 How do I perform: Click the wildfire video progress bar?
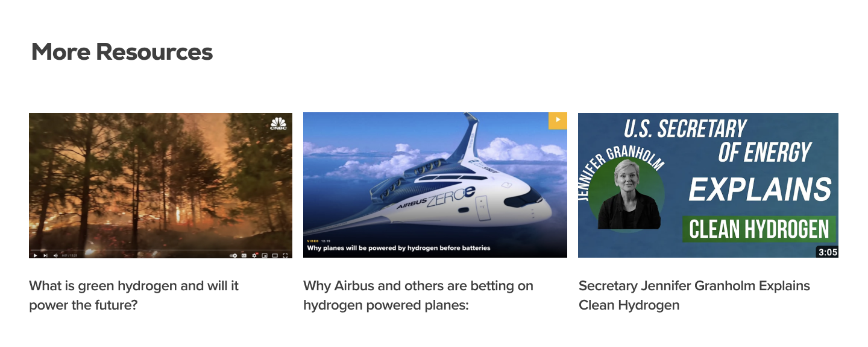[160, 250]
